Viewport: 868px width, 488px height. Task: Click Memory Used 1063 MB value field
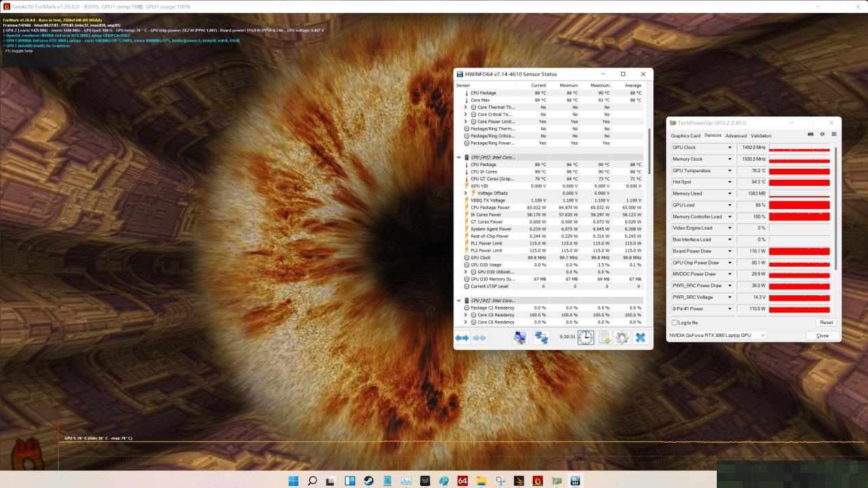click(x=752, y=193)
